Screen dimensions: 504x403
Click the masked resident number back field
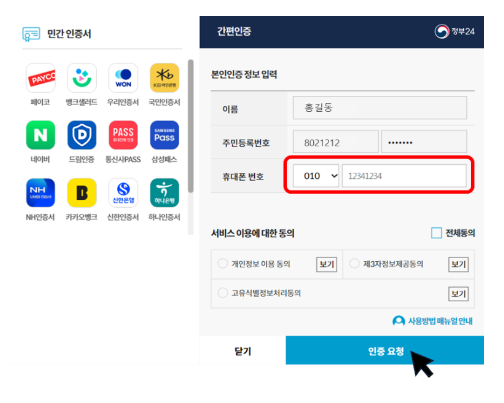(x=424, y=142)
